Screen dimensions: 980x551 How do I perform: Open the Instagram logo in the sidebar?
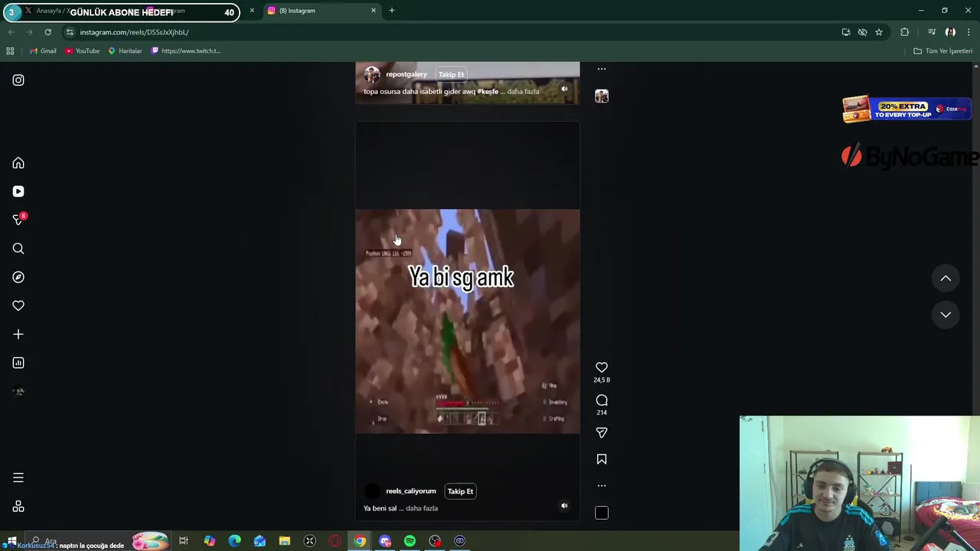[18, 80]
